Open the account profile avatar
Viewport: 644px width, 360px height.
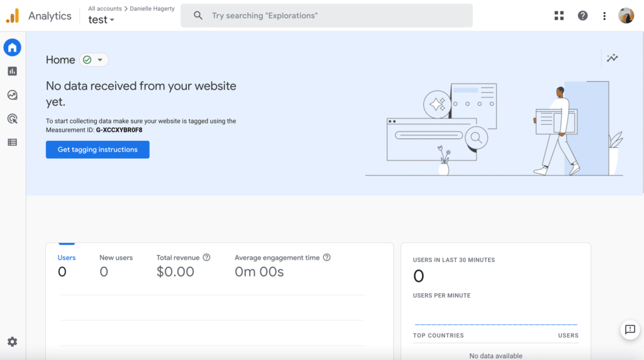pyautogui.click(x=626, y=16)
